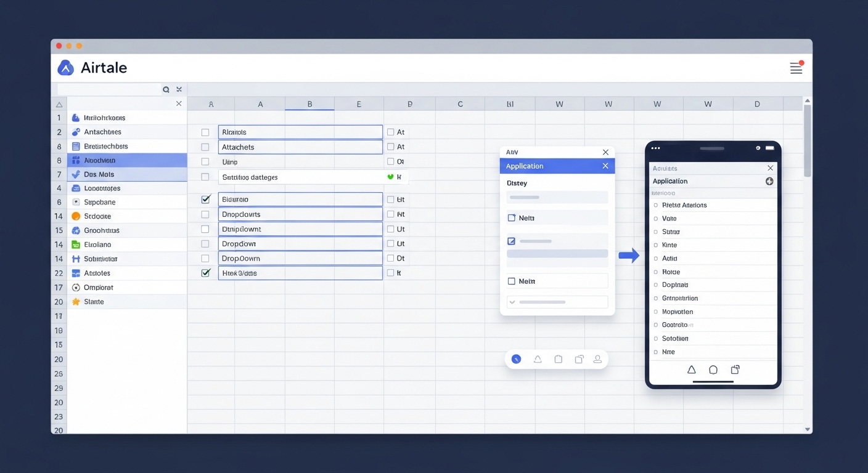Click the scrollbar down arrow
Viewport: 868px width, 473px height.
808,429
